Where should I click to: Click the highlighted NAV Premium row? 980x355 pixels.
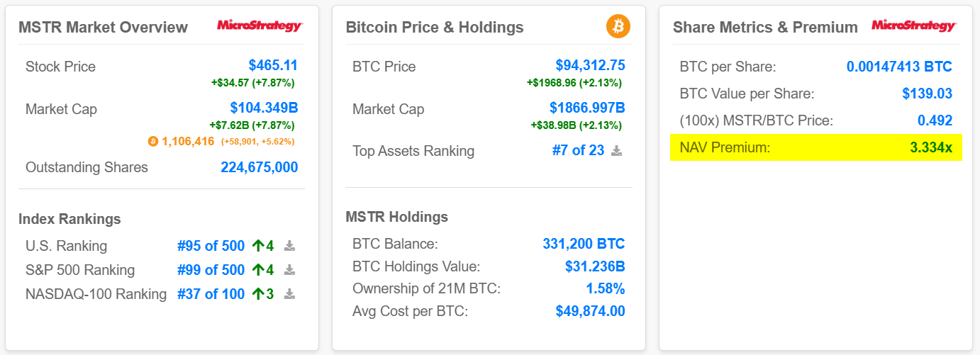(x=815, y=148)
